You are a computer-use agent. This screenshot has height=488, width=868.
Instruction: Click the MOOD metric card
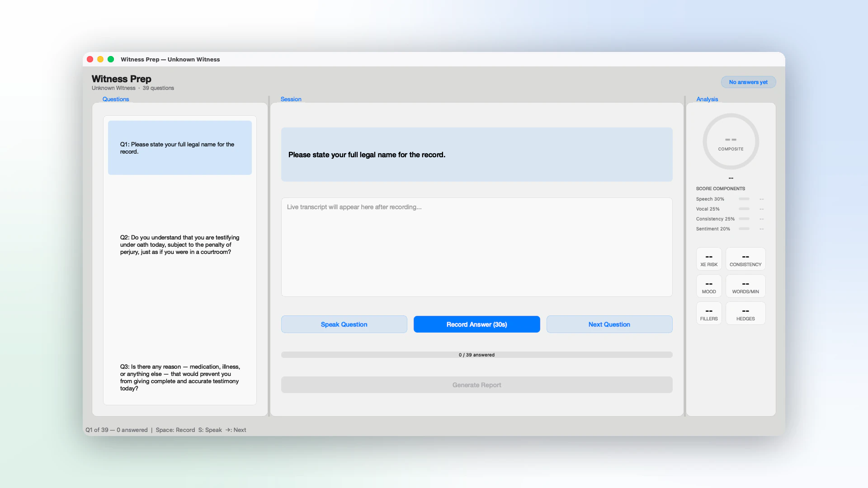tap(709, 286)
